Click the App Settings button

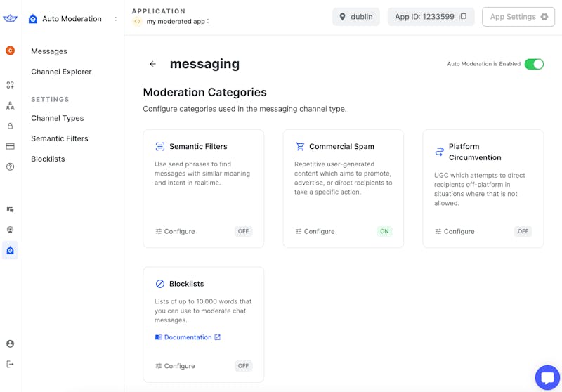518,17
